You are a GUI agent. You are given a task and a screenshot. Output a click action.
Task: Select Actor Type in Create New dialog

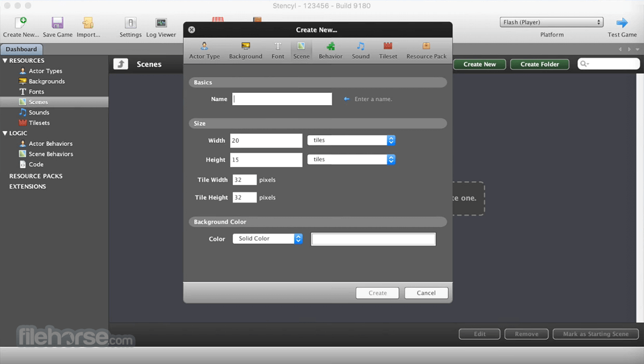click(204, 50)
